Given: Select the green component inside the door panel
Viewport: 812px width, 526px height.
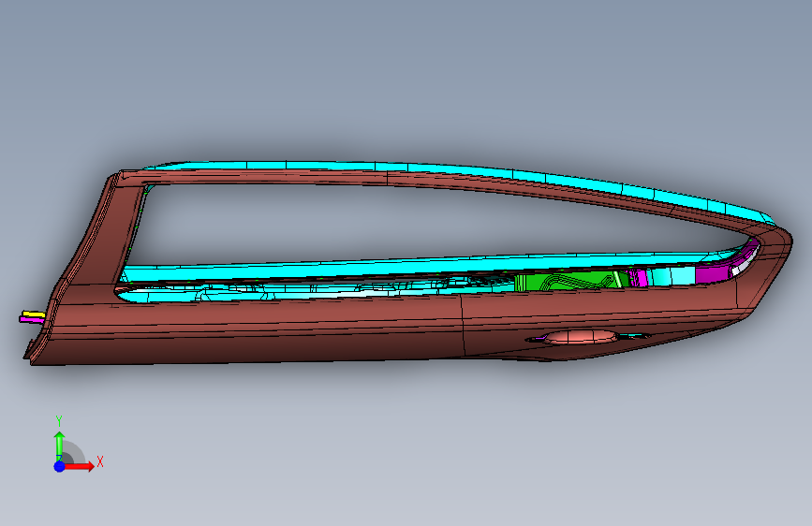Looking at the screenshot, I should coord(569,281).
